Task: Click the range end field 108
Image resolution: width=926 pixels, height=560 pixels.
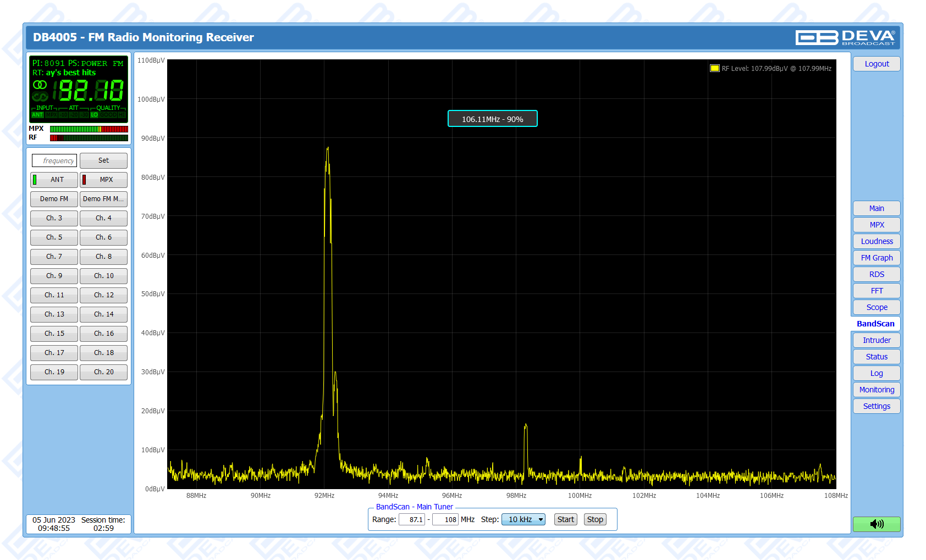Action: [445, 519]
